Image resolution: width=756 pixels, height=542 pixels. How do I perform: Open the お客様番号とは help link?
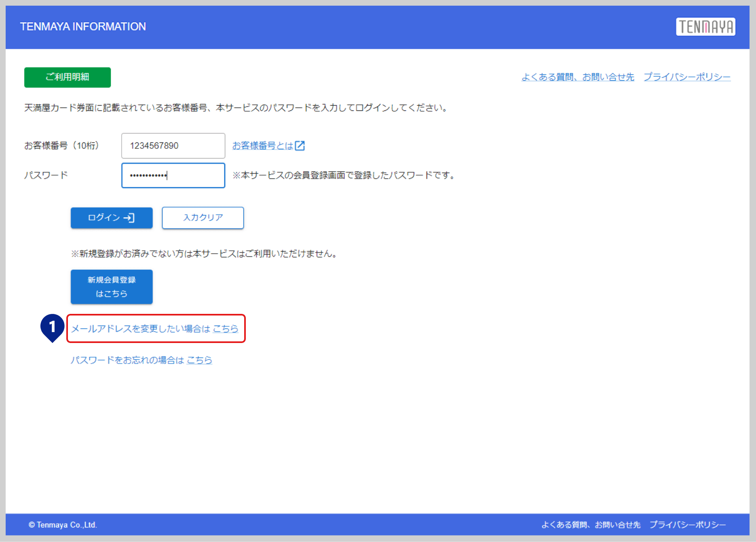pyautogui.click(x=263, y=146)
